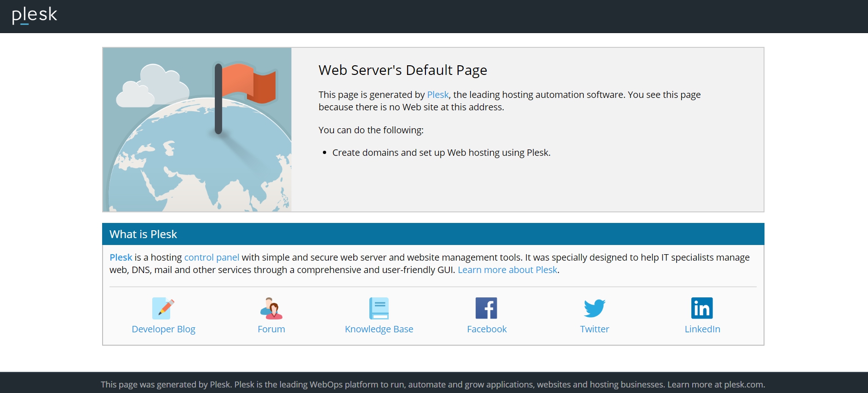Open the Knowledge Base book icon
This screenshot has height=393, width=868.
(379, 308)
